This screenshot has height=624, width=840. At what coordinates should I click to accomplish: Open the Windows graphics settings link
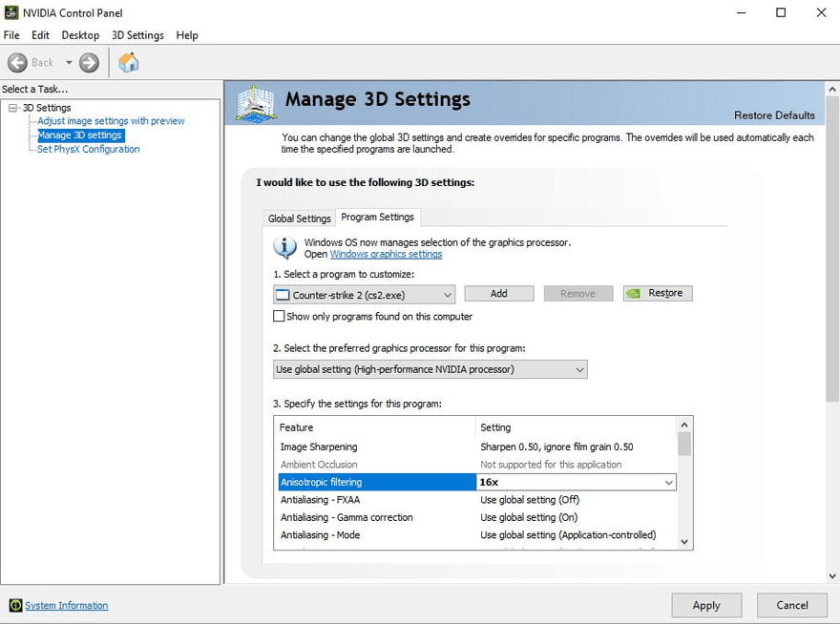tap(386, 255)
